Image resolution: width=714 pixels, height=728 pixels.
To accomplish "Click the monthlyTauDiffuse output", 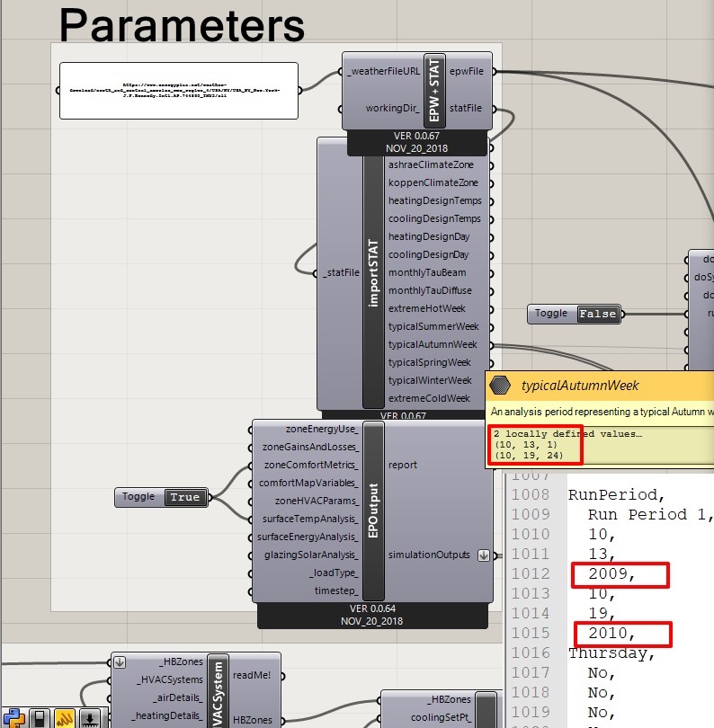I will point(430,290).
